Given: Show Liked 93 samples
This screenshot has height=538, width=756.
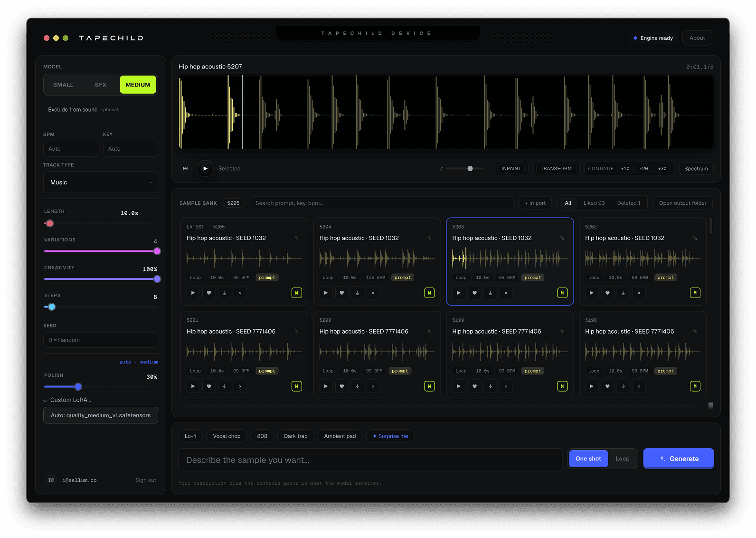Looking at the screenshot, I should coord(594,203).
